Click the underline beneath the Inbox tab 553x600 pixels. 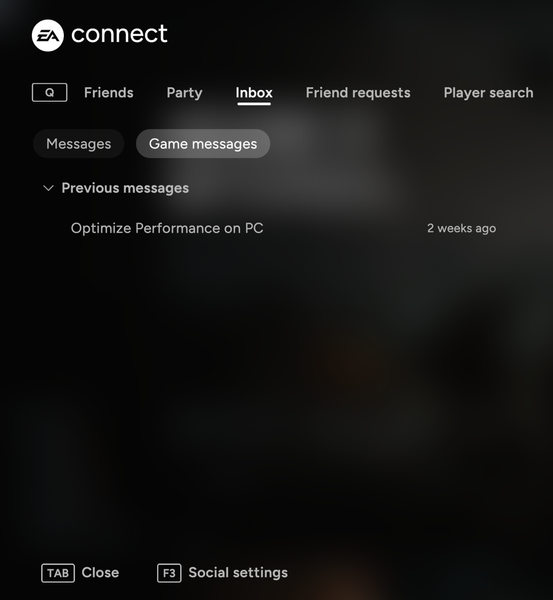254,103
